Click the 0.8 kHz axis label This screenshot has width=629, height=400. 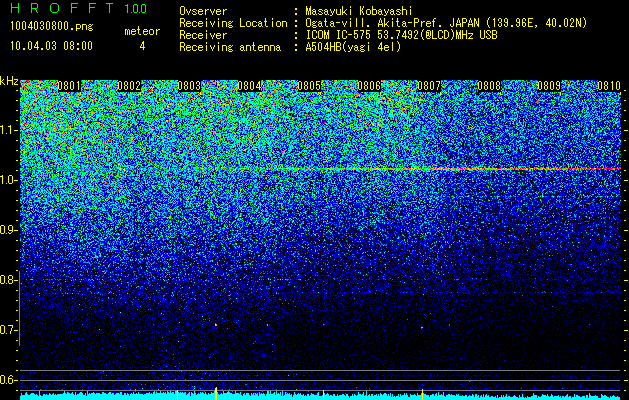[8, 280]
